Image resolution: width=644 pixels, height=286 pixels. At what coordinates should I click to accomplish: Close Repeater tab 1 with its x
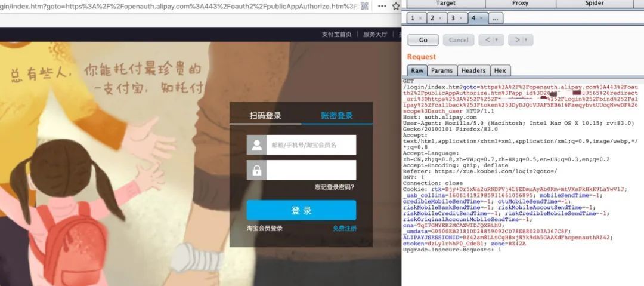pos(420,18)
